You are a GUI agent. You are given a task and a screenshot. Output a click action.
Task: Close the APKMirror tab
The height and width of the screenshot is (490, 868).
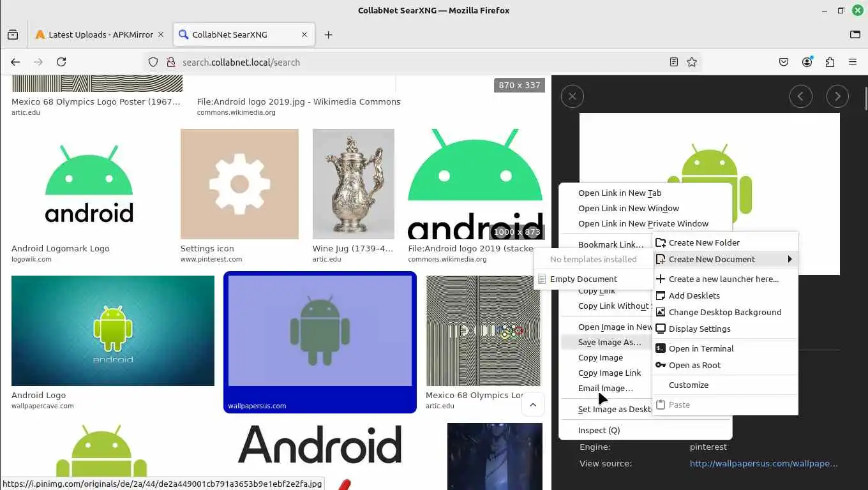pos(161,35)
